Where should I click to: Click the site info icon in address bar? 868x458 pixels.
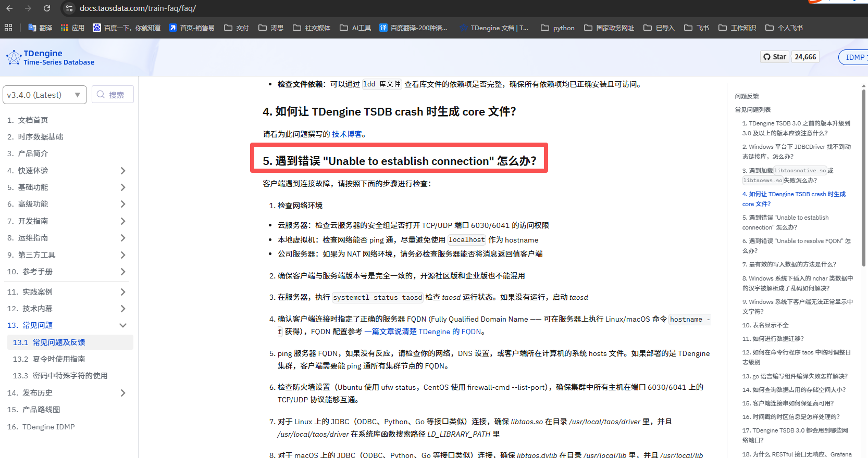[x=69, y=8]
